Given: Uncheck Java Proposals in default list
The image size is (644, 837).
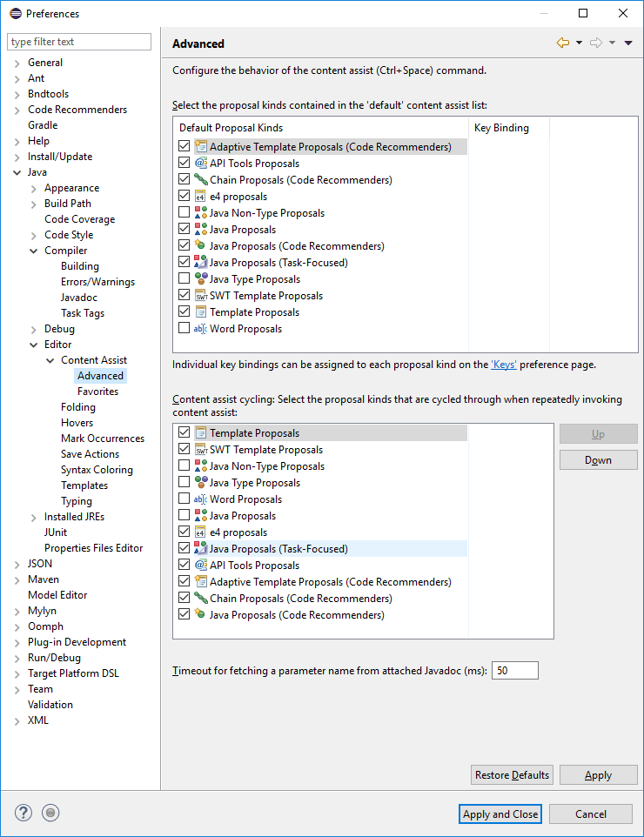Looking at the screenshot, I should tap(184, 229).
